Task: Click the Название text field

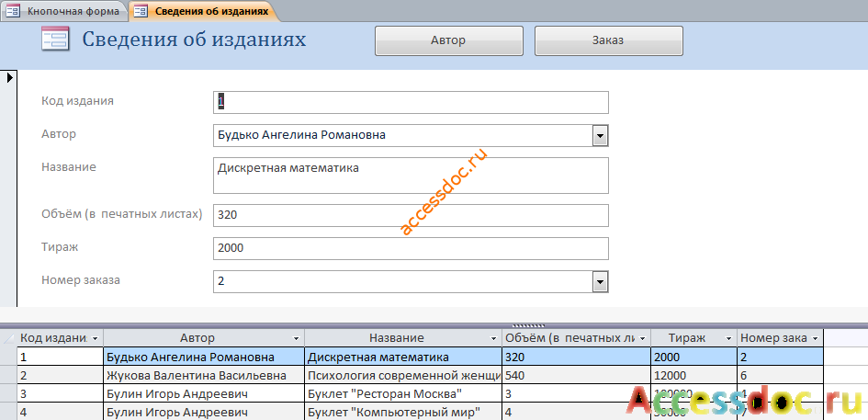Action: pos(411,176)
